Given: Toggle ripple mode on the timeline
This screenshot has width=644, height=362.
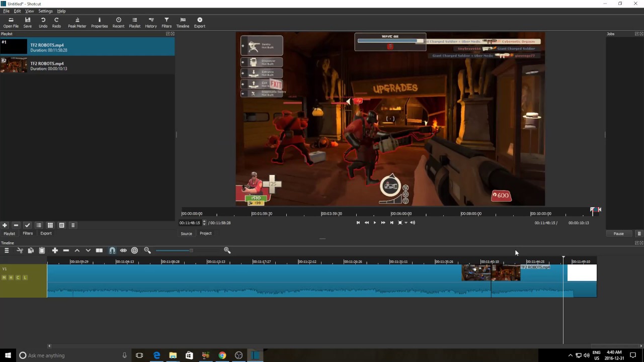Looking at the screenshot, I should pos(134,250).
